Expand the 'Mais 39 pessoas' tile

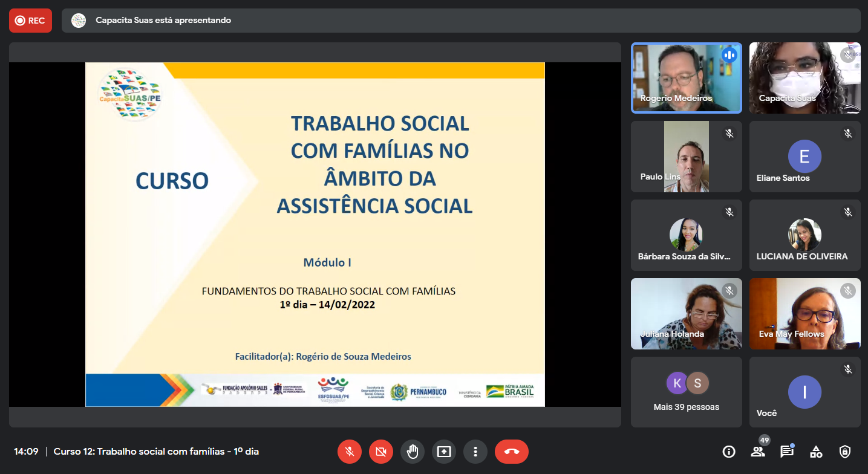[686, 392]
